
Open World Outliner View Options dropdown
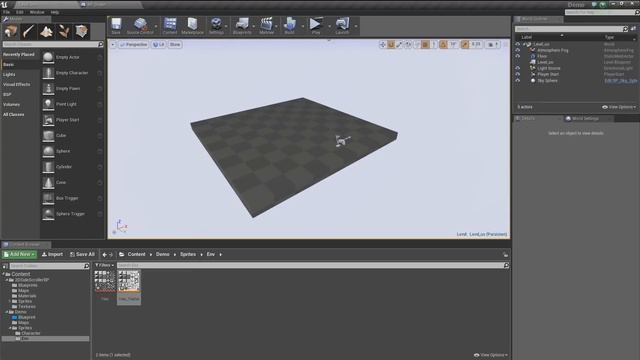point(619,107)
